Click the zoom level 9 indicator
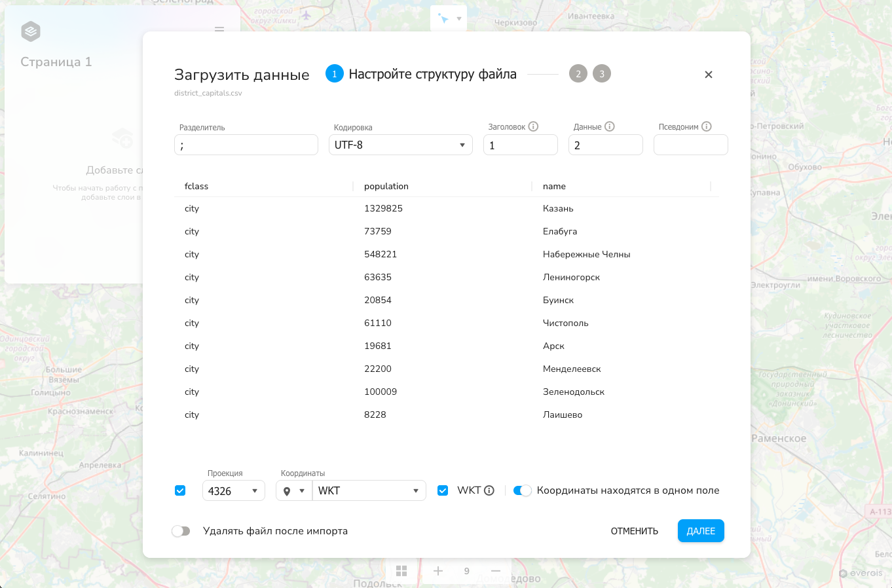The image size is (892, 588). [x=467, y=571]
